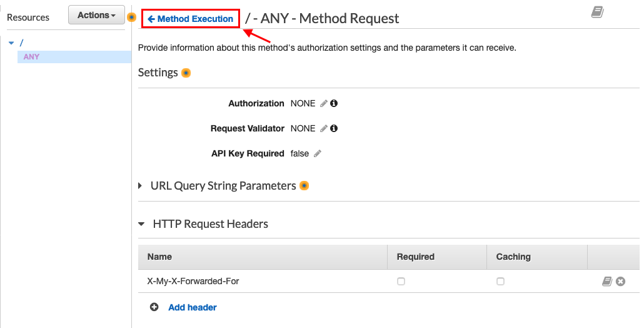This screenshot has height=328, width=644.
Task: Select the root / resource
Action: click(x=22, y=43)
